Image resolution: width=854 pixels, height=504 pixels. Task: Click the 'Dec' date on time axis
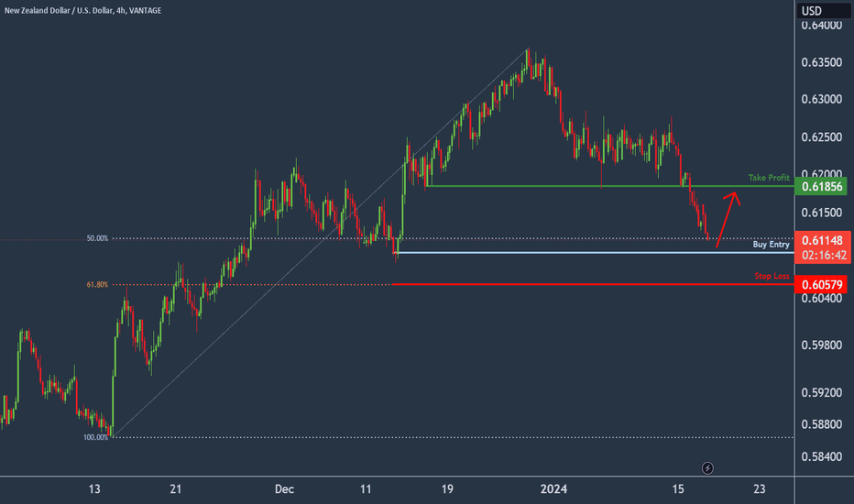click(284, 489)
